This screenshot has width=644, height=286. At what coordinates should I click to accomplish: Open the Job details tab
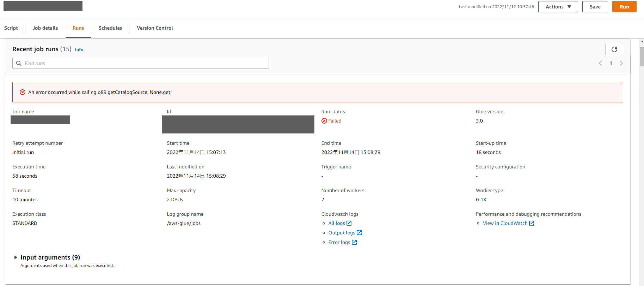click(x=45, y=28)
